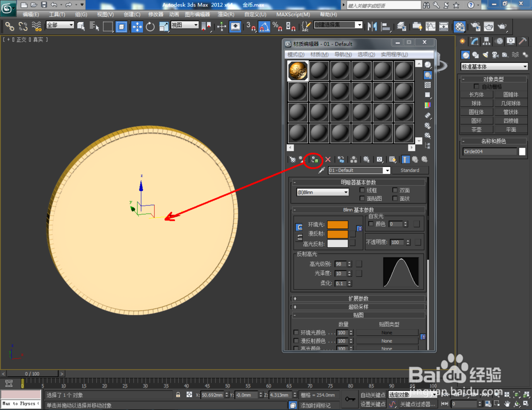
Task: Click the Render teapot icon
Action: (x=502, y=27)
